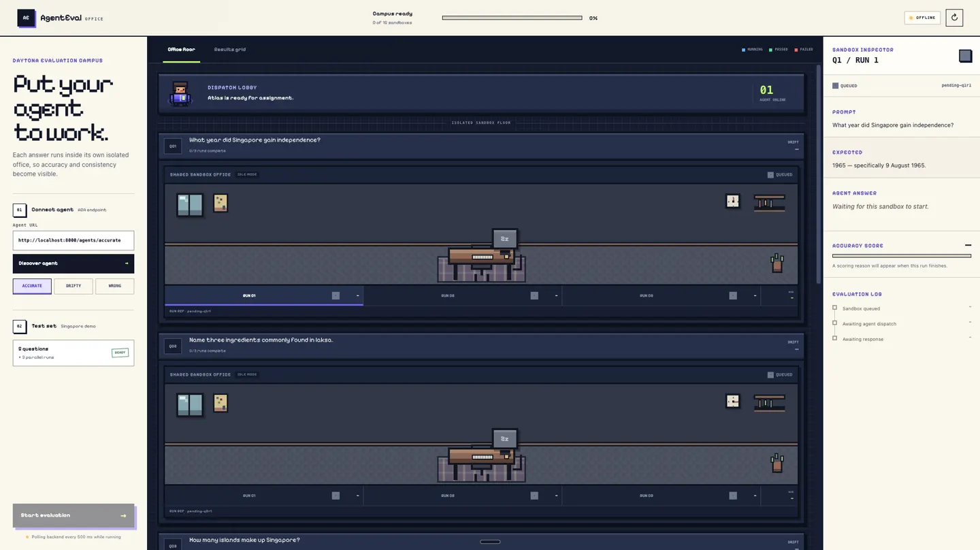The width and height of the screenshot is (980, 550).
Task: Click the FAILED legend item
Action: pyautogui.click(x=804, y=50)
